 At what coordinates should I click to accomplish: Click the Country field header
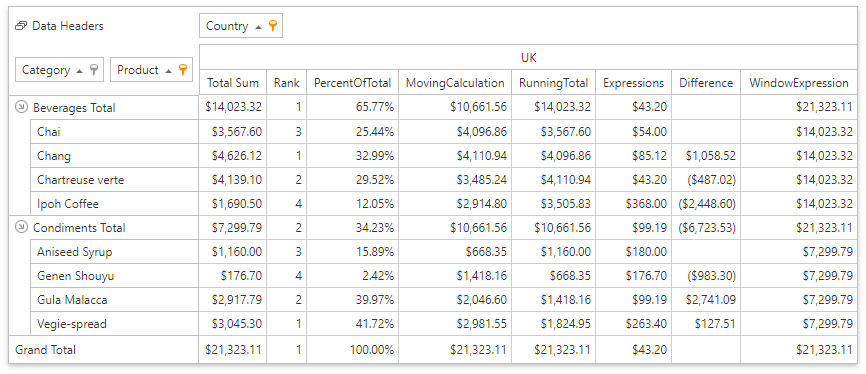241,26
